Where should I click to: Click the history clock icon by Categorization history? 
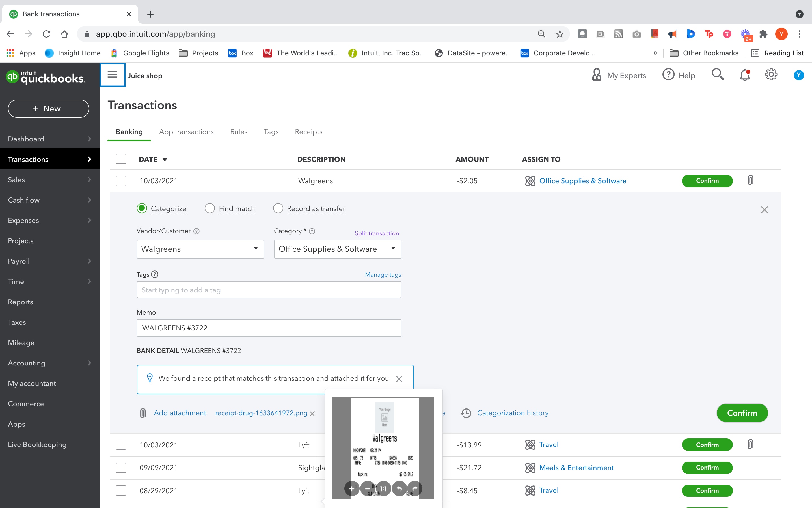[x=466, y=413]
